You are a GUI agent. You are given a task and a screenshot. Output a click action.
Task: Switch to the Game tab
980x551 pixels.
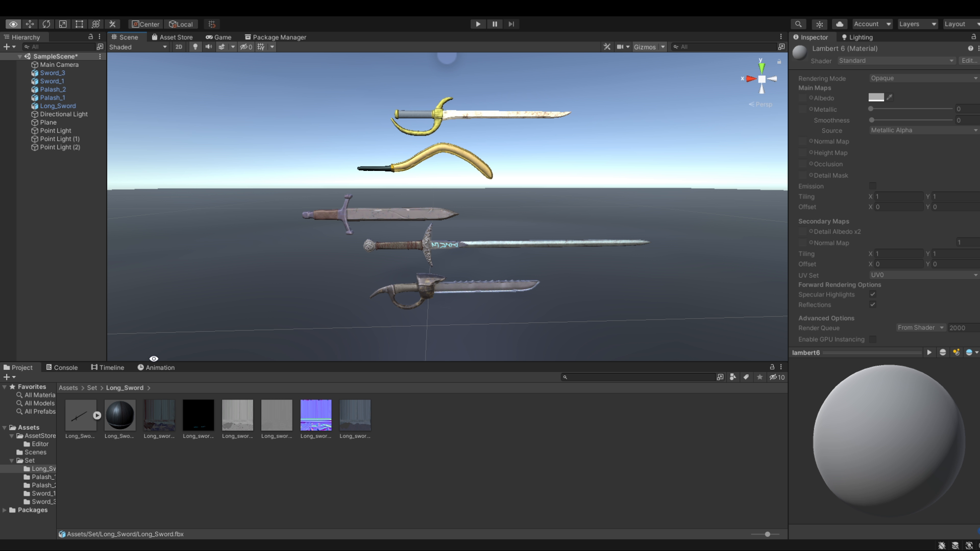(x=218, y=37)
